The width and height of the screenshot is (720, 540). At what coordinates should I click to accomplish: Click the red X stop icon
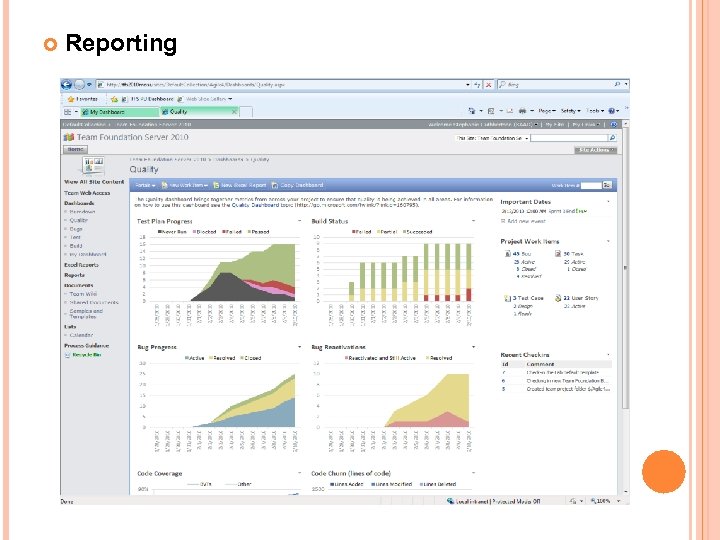(x=489, y=85)
